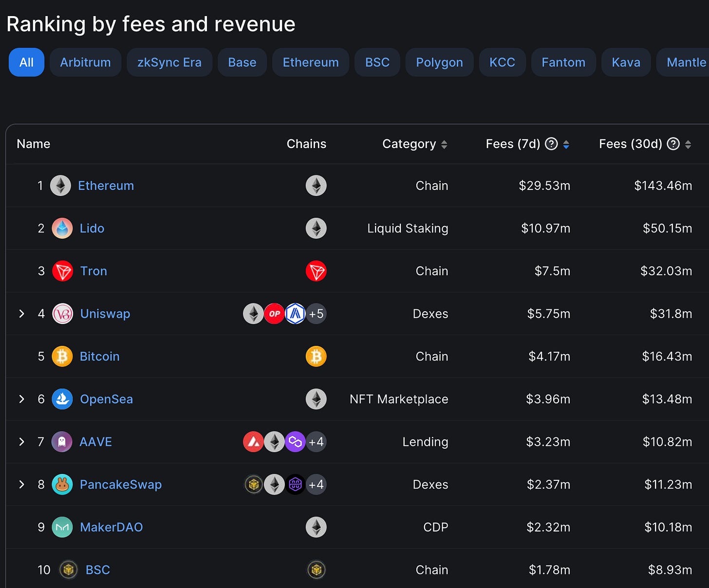Viewport: 709px width, 588px height.
Task: Click the Polygon chain icon in the AAVE row
Action: (x=295, y=442)
